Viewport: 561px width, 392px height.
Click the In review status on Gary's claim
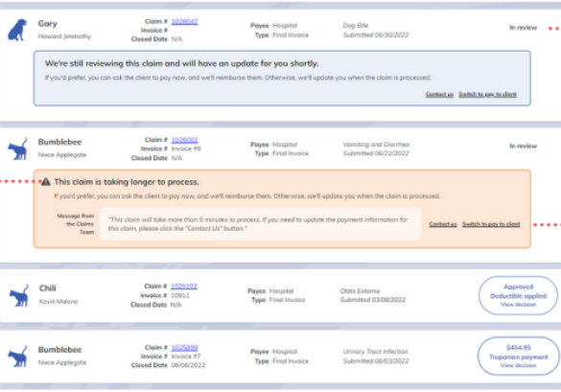(x=523, y=28)
